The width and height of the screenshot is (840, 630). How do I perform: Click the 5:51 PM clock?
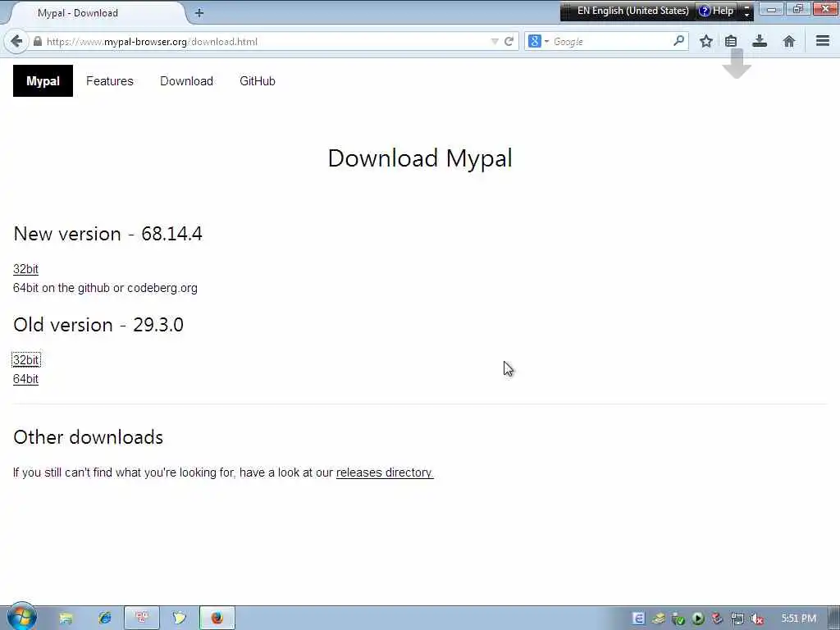(799, 619)
